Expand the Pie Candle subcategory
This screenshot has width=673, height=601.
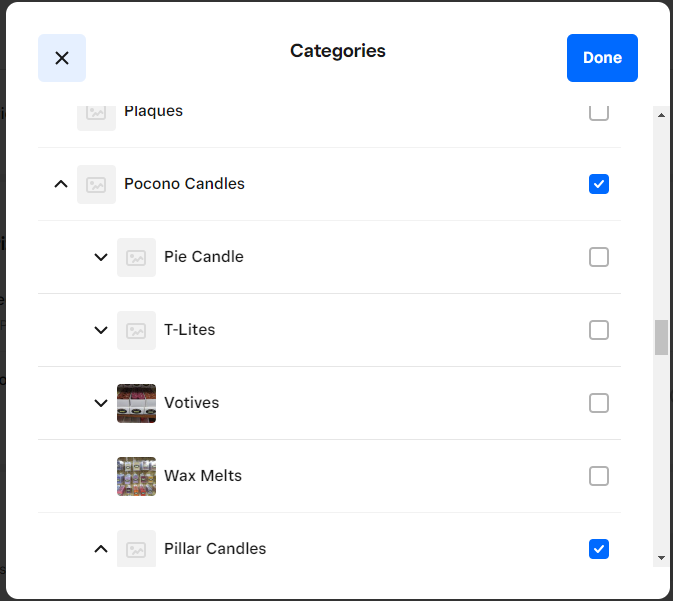101,257
